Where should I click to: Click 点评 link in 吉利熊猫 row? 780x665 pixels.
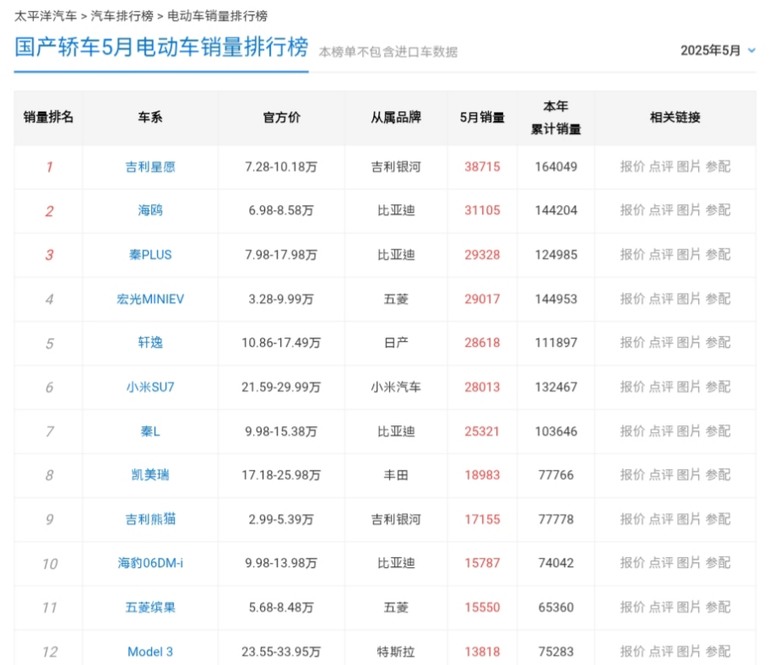pyautogui.click(x=661, y=519)
